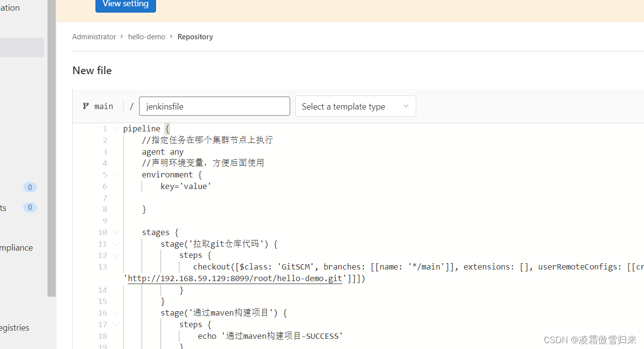Click the branch icon beside main

(86, 106)
